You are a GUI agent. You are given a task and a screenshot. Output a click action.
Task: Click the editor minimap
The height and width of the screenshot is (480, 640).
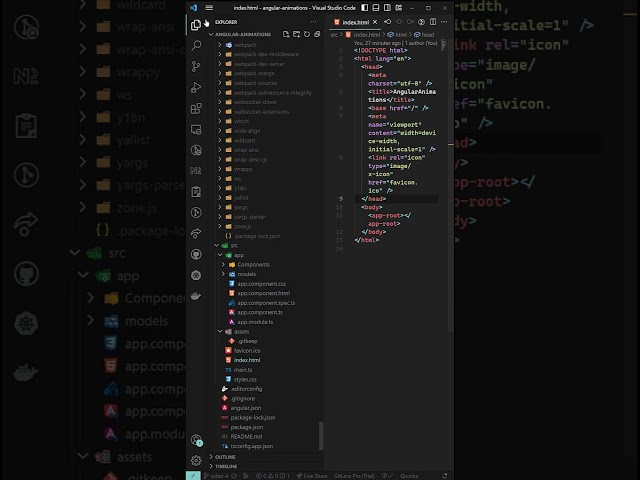coord(444,45)
